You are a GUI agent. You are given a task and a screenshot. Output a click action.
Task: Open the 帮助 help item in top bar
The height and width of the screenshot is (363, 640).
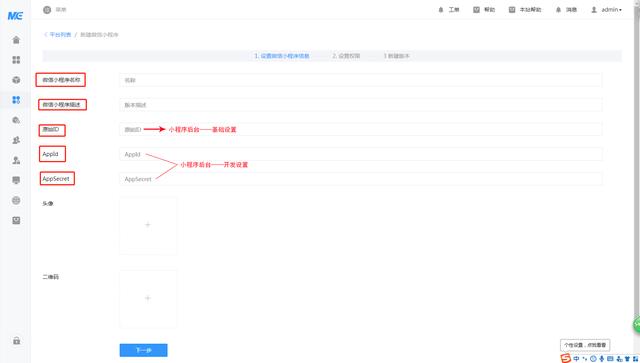(484, 10)
